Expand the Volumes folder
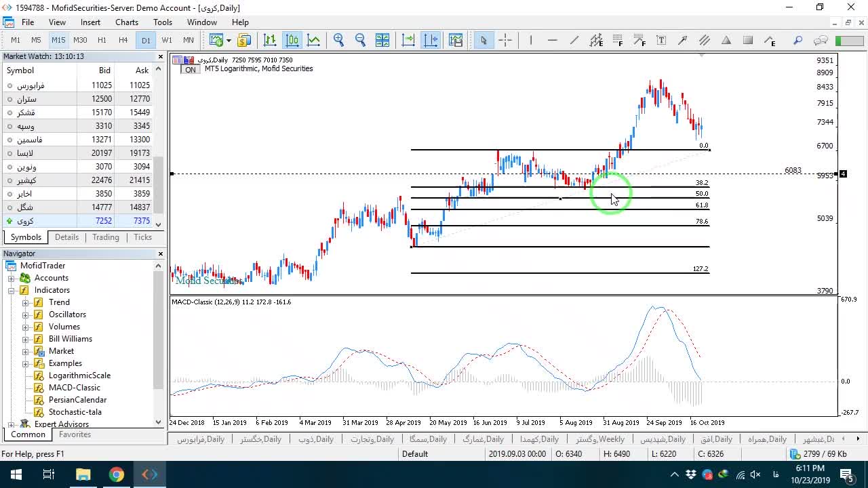Viewport: 868px width, 488px height. (x=26, y=327)
